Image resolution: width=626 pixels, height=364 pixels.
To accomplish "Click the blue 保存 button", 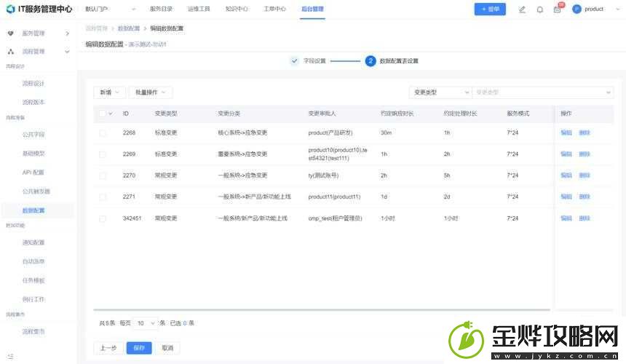I will coord(139,348).
